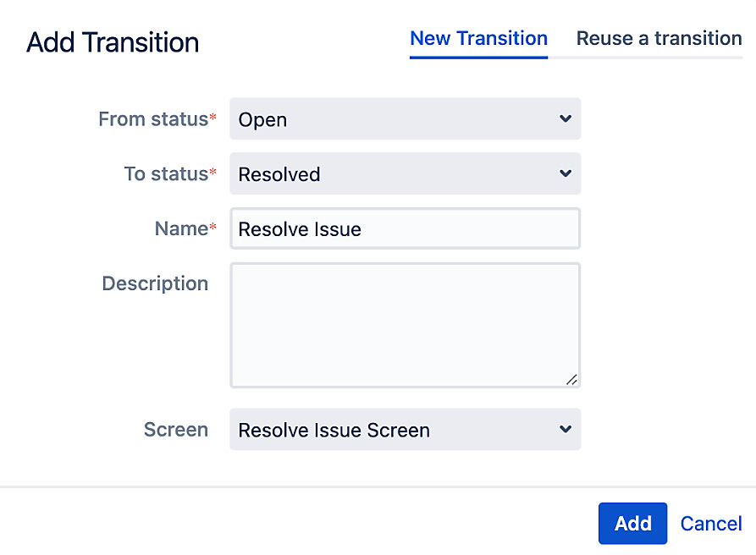Click the Screen field label
The width and height of the screenshot is (756, 555).
(176, 429)
